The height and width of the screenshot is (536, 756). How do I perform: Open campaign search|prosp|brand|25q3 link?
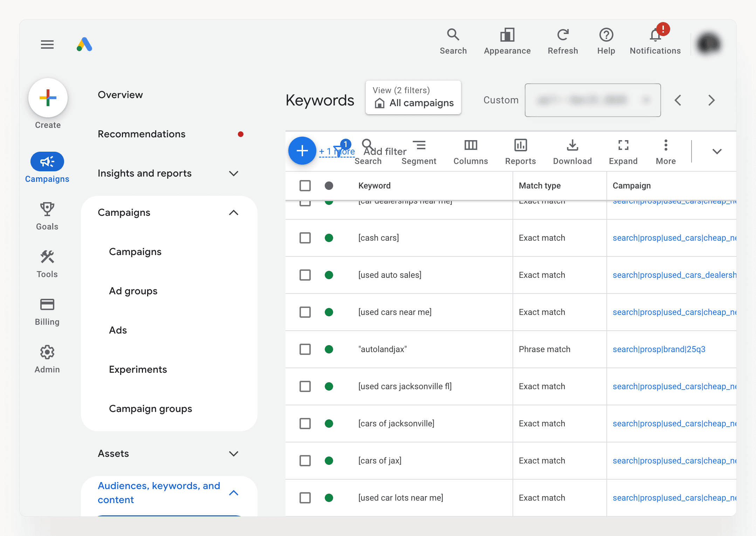[659, 349]
